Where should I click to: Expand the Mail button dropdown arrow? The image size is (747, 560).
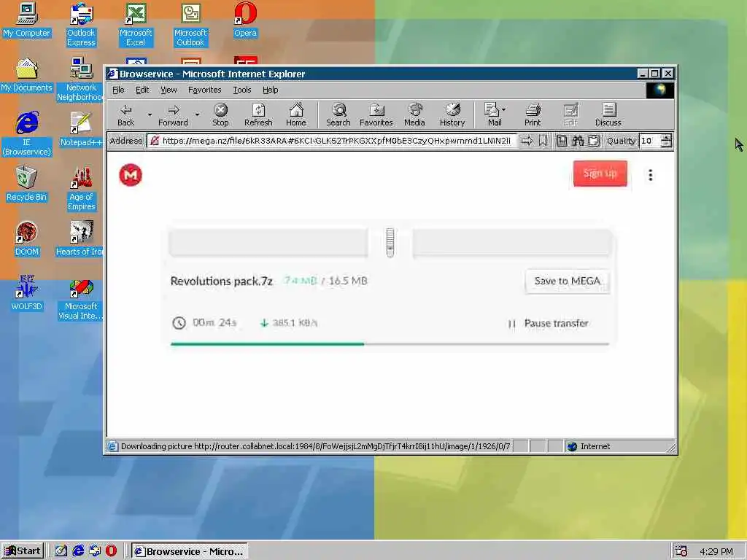click(x=504, y=109)
